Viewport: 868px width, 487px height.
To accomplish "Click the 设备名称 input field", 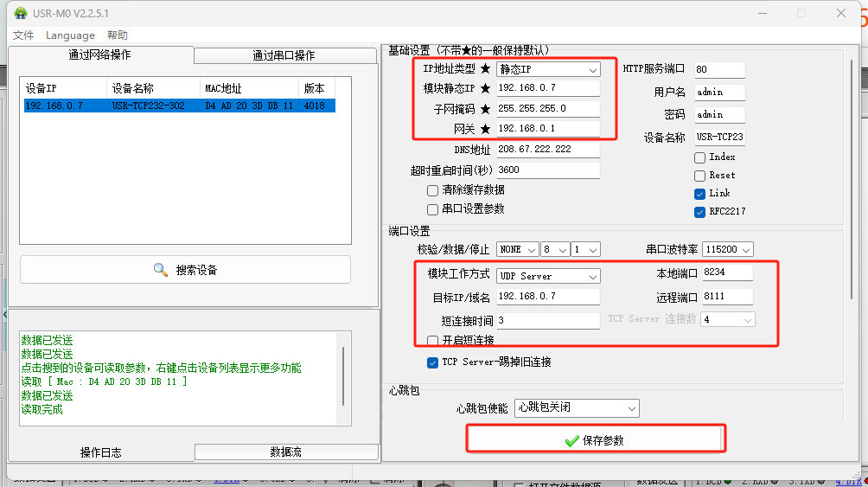I will [719, 137].
